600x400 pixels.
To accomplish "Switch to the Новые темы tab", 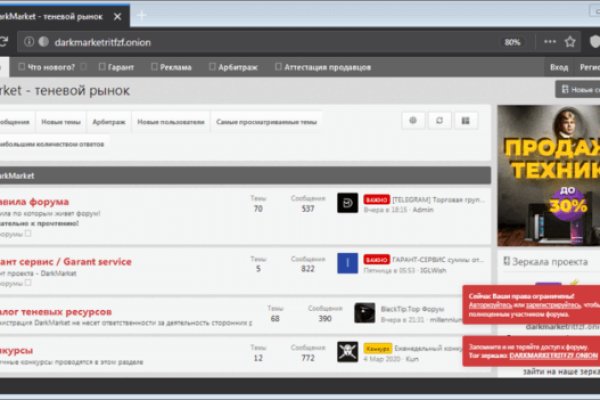I will pos(60,121).
